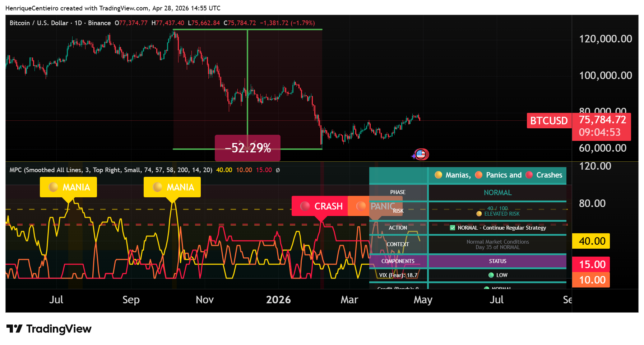Click the orange Panics circle in table header
The image size is (644, 345).
coord(478,175)
